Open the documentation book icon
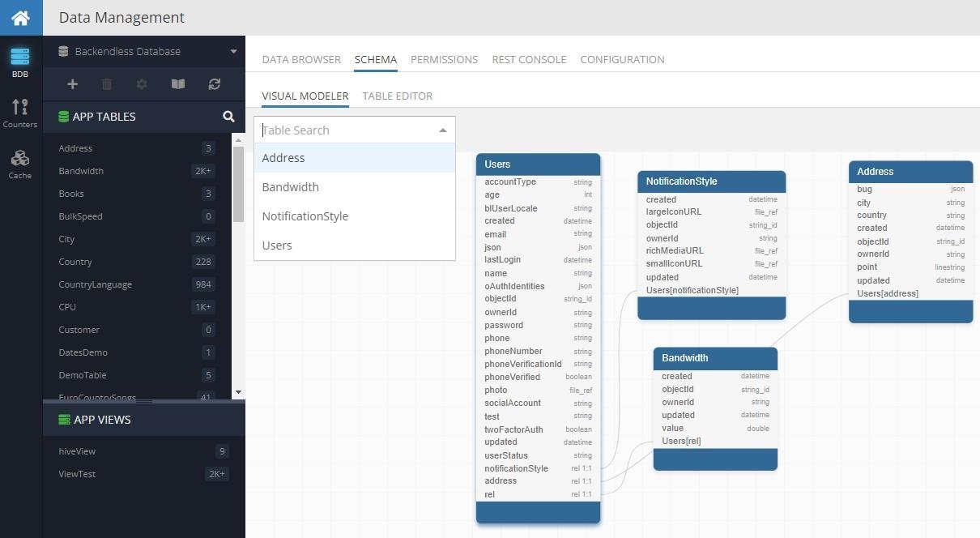This screenshot has height=538, width=980. [x=178, y=84]
